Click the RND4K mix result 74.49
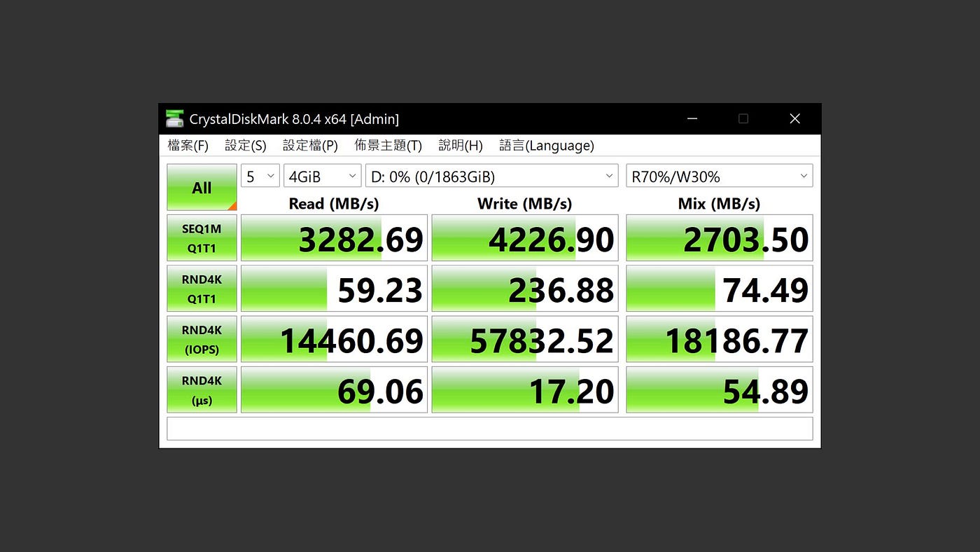This screenshot has height=552, width=980. coord(720,289)
